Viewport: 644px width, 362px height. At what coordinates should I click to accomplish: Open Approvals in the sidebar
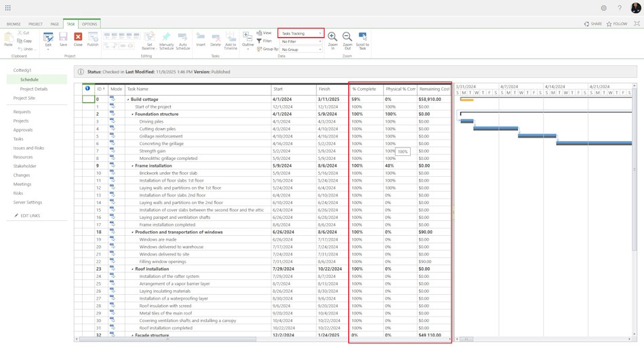click(x=23, y=130)
